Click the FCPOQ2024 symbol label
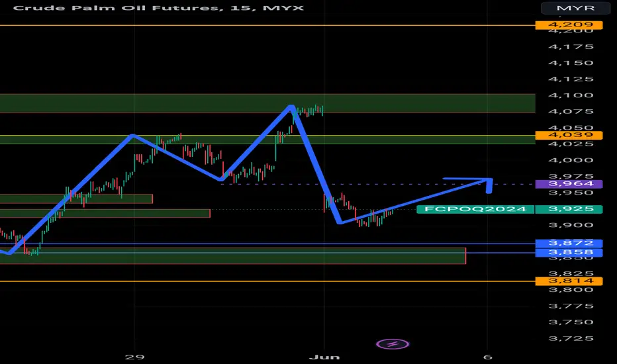The width and height of the screenshot is (617, 364). [x=475, y=209]
